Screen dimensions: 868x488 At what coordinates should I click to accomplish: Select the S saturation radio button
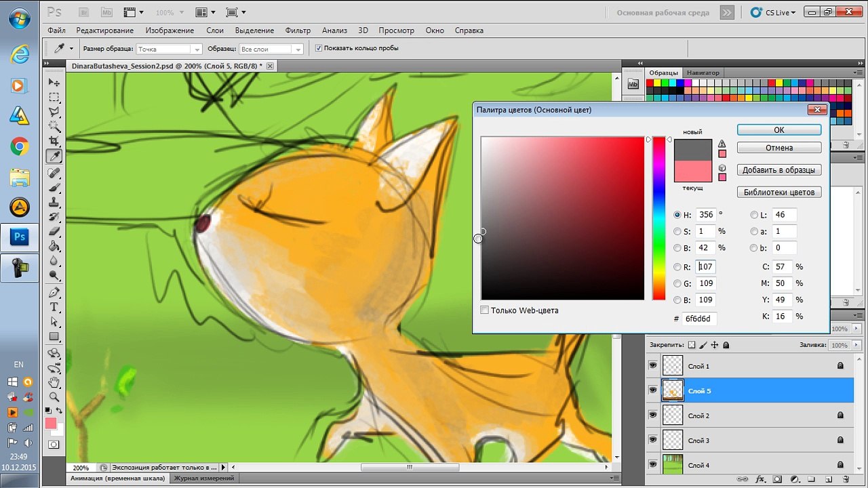point(677,231)
